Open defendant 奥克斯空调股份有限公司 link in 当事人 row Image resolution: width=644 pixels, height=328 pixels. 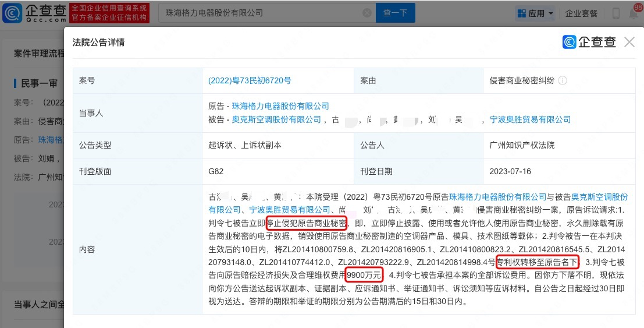pos(276,119)
